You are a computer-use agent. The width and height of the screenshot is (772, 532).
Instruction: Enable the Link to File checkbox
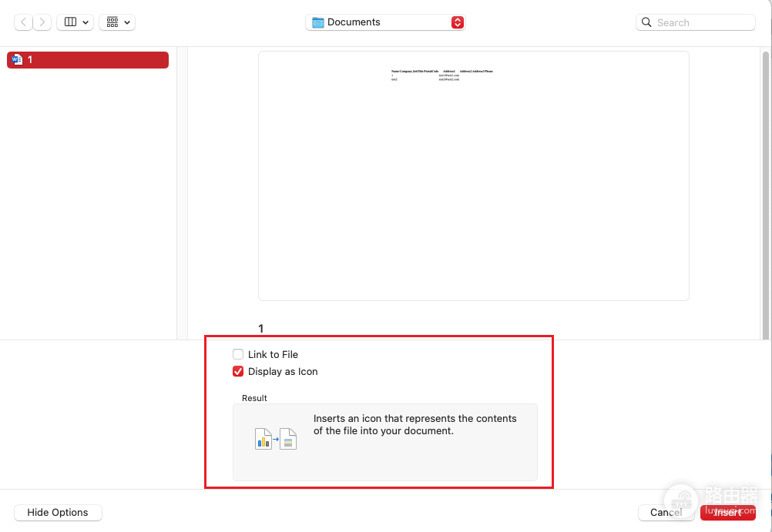238,354
